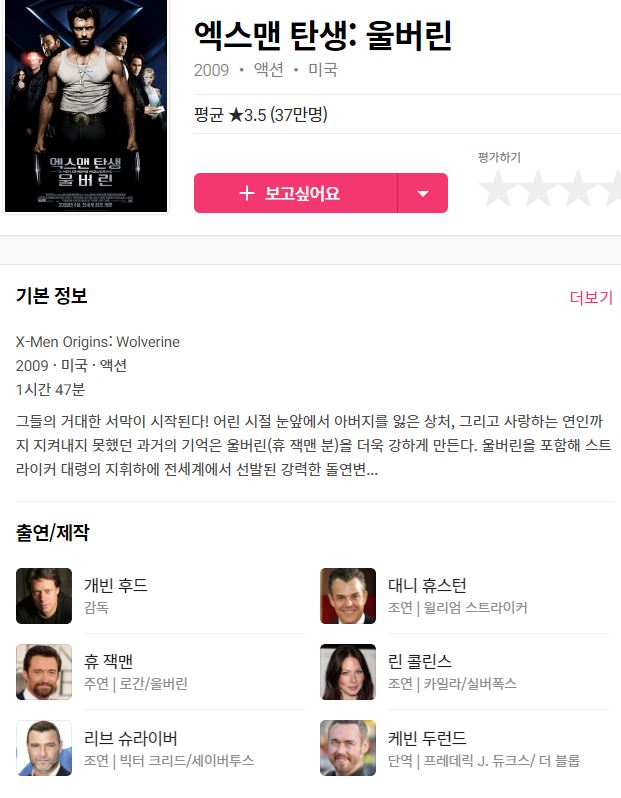Open the Wolverine movie poster image
The width and height of the screenshot is (621, 798).
tap(86, 105)
